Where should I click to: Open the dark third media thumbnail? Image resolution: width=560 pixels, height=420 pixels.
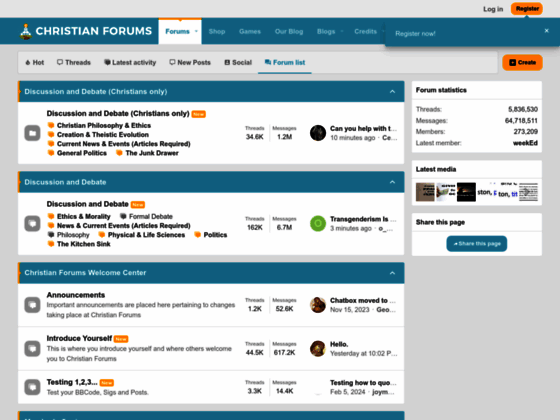tap(466, 192)
